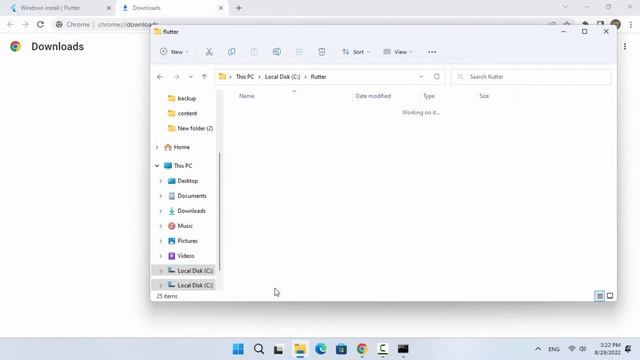Go forward in File Explorer navigation
This screenshot has width=640, height=360.
(x=176, y=77)
